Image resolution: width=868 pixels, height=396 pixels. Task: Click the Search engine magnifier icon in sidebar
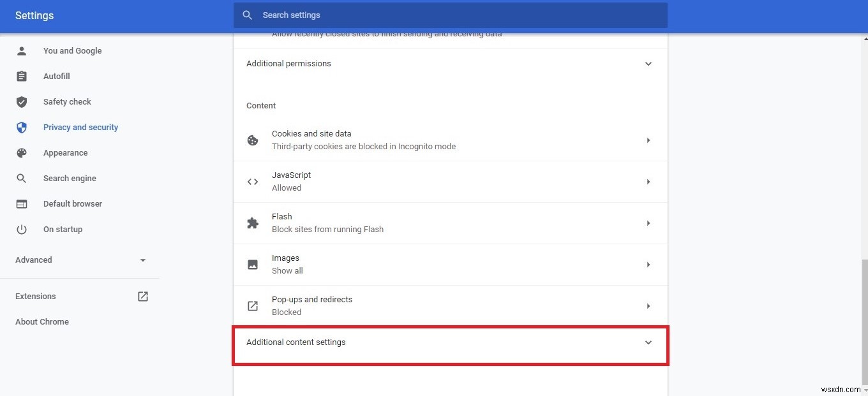(x=22, y=179)
